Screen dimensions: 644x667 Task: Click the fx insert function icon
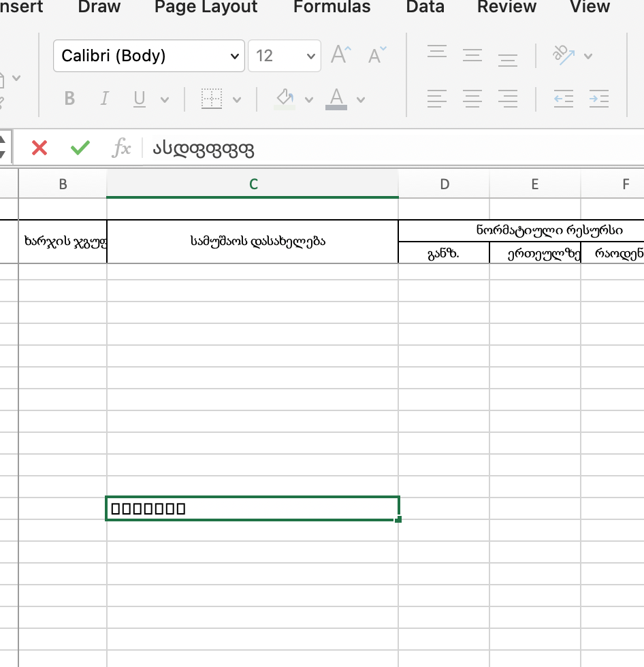[122, 148]
